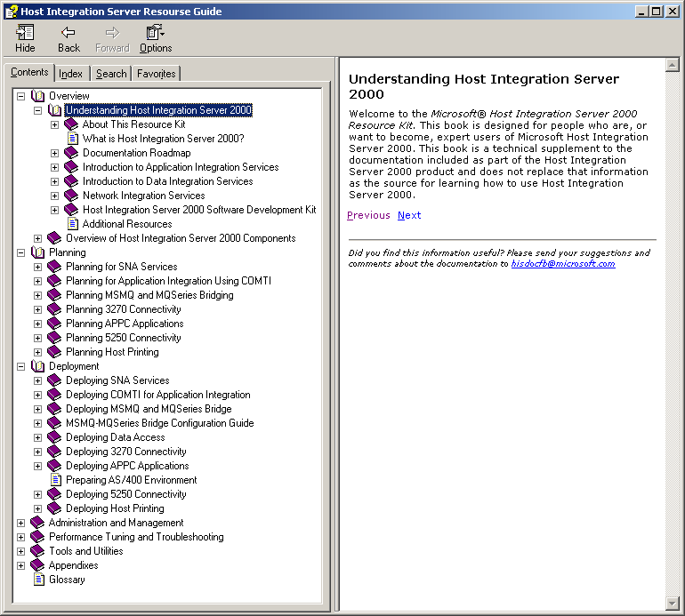The image size is (685, 616).
Task: Expand Deploying COMTI for Application Integration
Action: pos(38,395)
